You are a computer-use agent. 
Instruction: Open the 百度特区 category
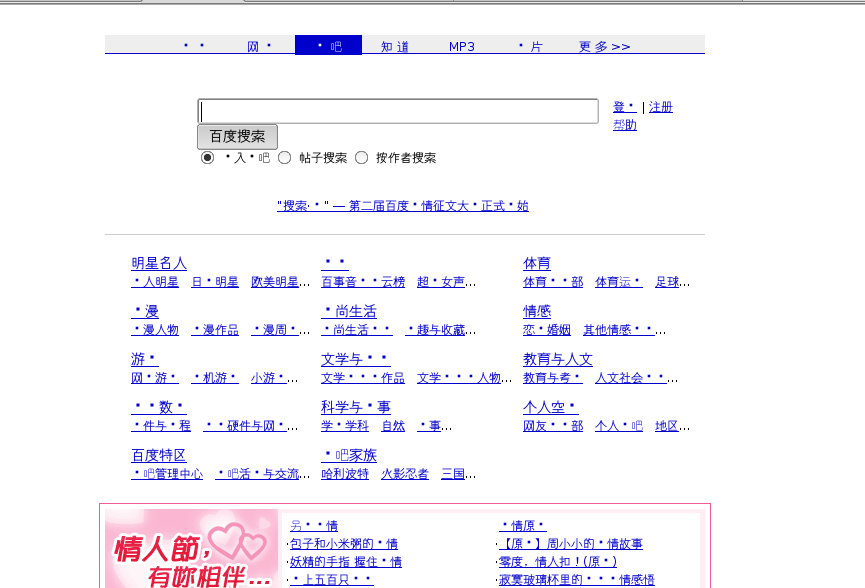point(159,455)
